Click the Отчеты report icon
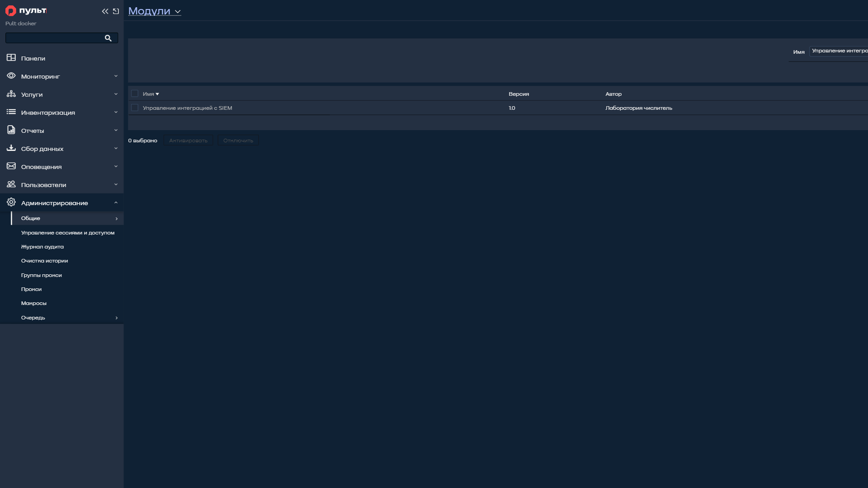 (x=11, y=130)
